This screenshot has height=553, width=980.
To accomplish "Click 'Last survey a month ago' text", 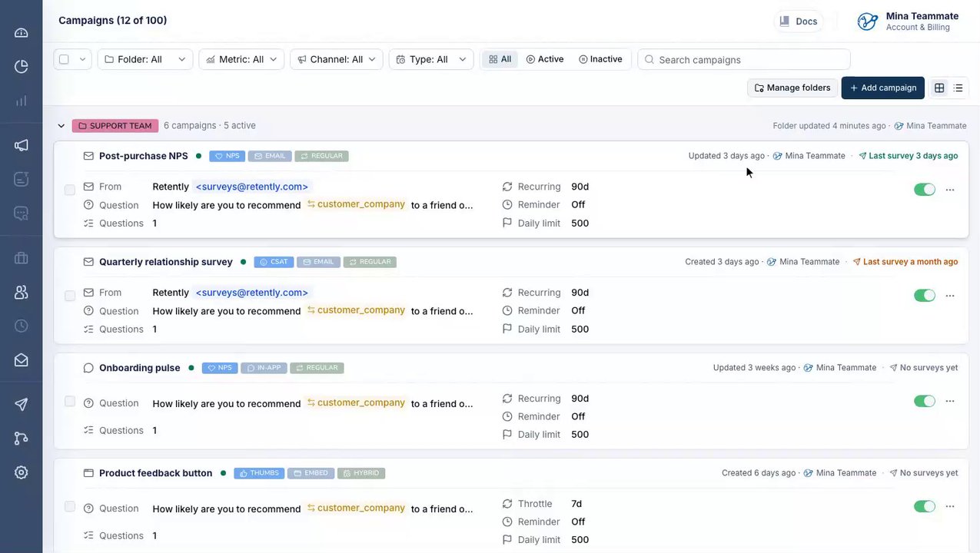I will [910, 262].
